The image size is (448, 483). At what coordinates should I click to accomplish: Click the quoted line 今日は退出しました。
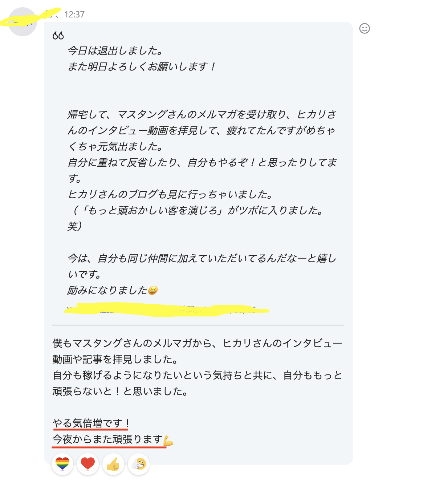coord(115,50)
